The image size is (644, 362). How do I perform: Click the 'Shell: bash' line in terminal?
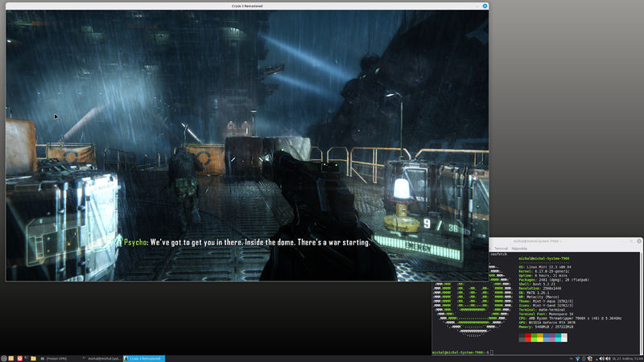coord(537,284)
